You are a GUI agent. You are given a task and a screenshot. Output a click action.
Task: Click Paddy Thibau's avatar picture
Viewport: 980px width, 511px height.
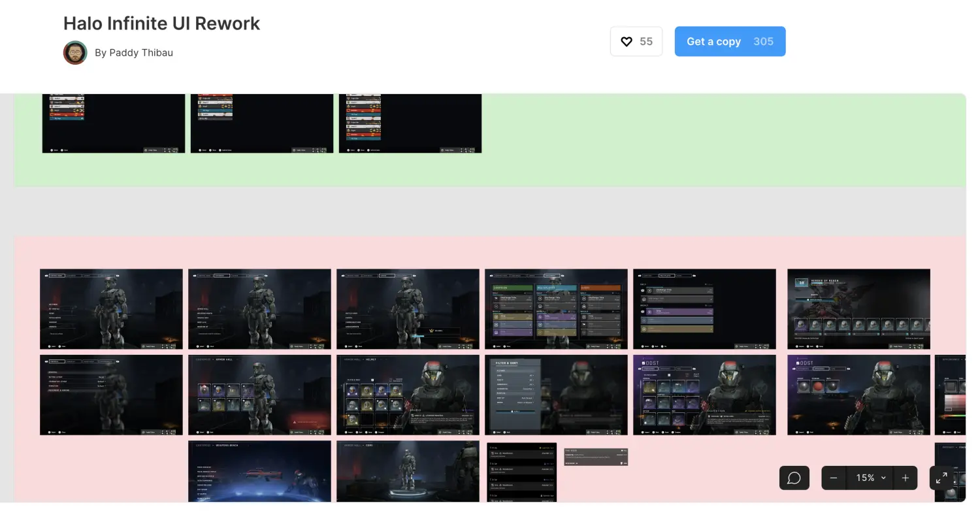click(75, 52)
